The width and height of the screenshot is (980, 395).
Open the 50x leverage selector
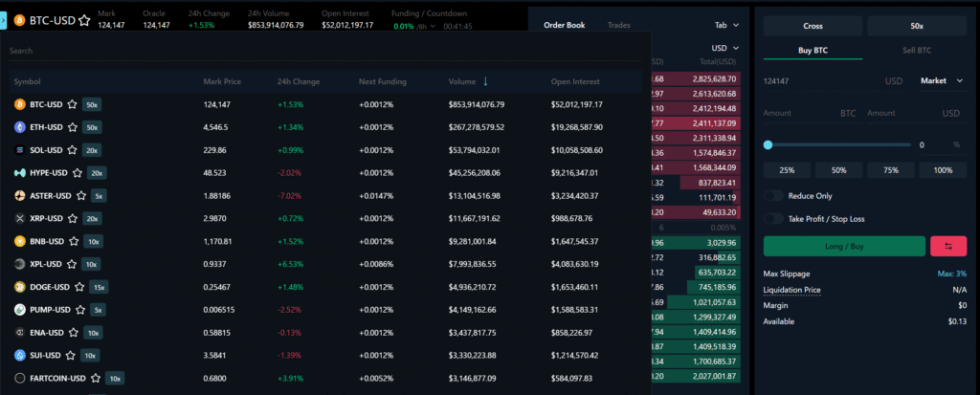click(x=916, y=26)
